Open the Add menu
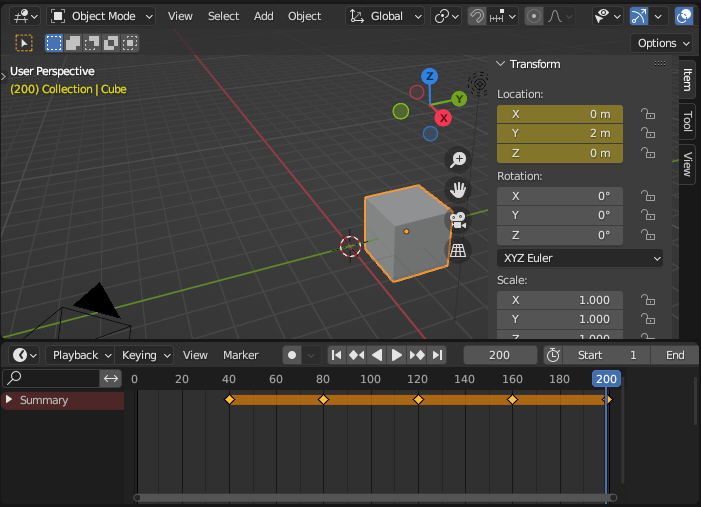This screenshot has width=701, height=507. [x=263, y=16]
